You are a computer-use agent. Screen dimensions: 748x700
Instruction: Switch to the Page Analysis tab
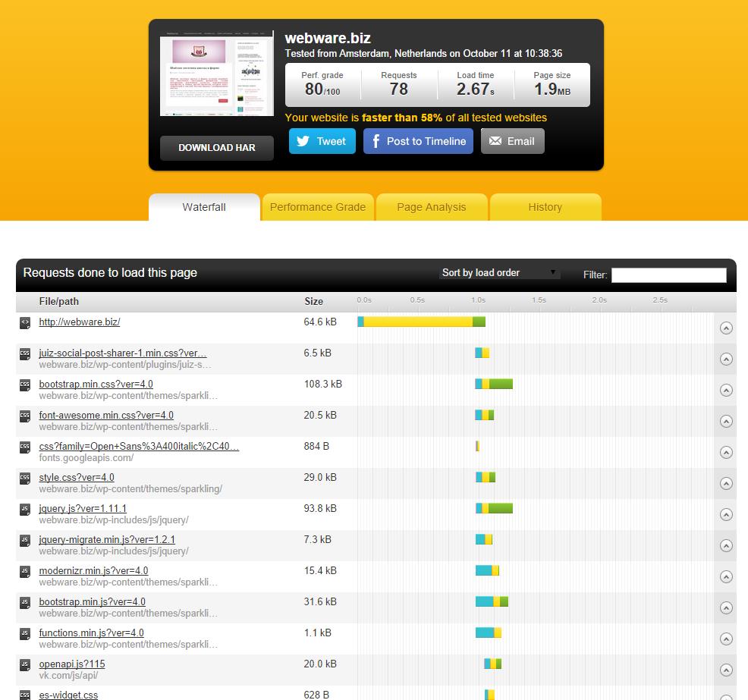tap(431, 207)
